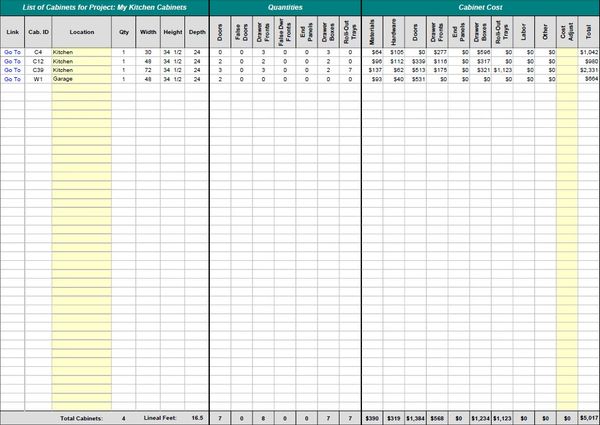Click the Cab. ID column header
Screen dimensions: 600x425
click(x=38, y=31)
